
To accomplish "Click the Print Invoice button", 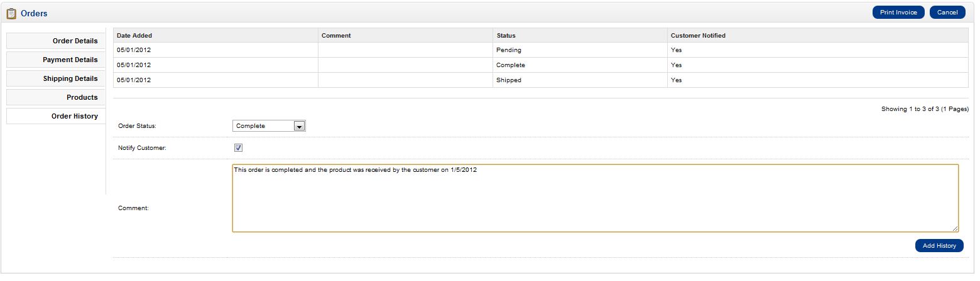I will tap(898, 13).
